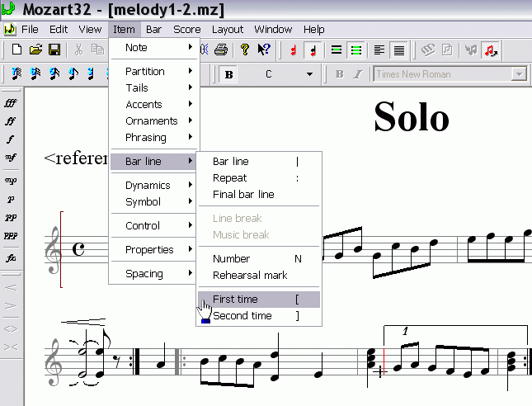Viewport: 532px width, 406px height.
Task: Click the greyed playback notes icon
Action: click(x=471, y=50)
